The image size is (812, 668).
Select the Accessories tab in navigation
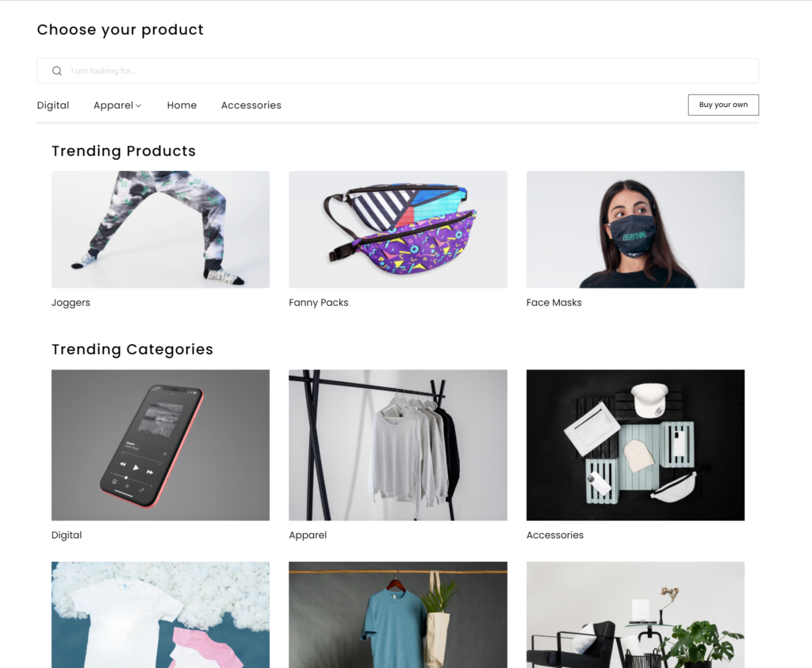point(251,105)
